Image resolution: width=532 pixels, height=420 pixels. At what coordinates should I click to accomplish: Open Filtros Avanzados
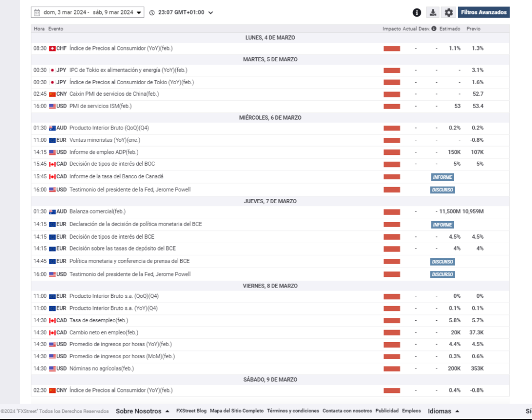[x=483, y=12]
